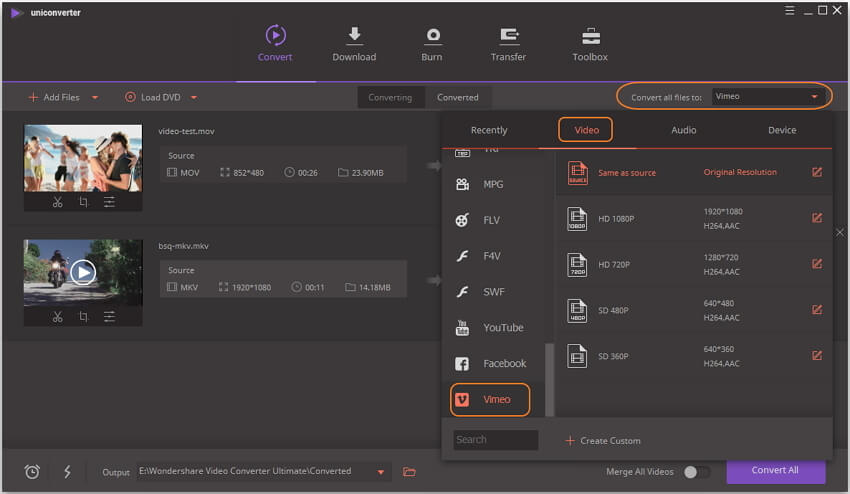Play the bsq-mkv.mkv thumbnail preview
The image size is (850, 494).
(x=83, y=272)
